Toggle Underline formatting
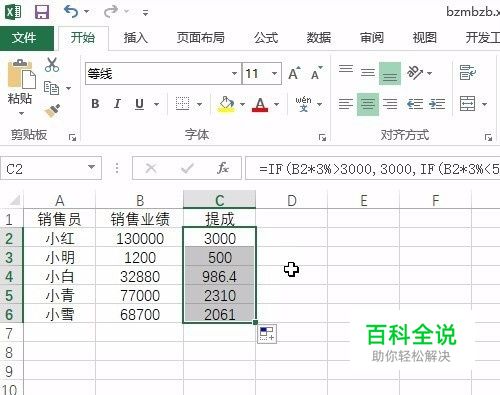The image size is (500, 395). (139, 104)
